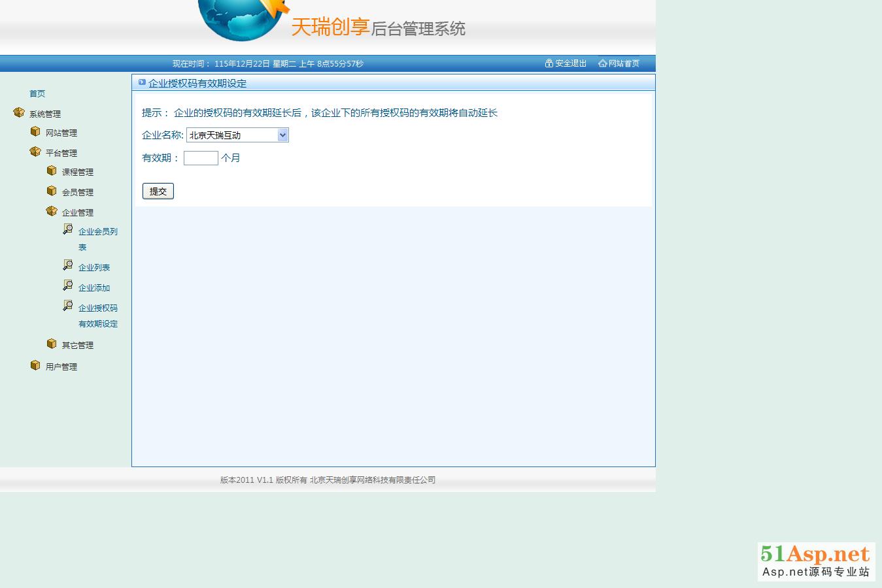Screen dimensions: 882x588
Task: Click the 51Asp.net watermark logo
Action: pos(815,561)
